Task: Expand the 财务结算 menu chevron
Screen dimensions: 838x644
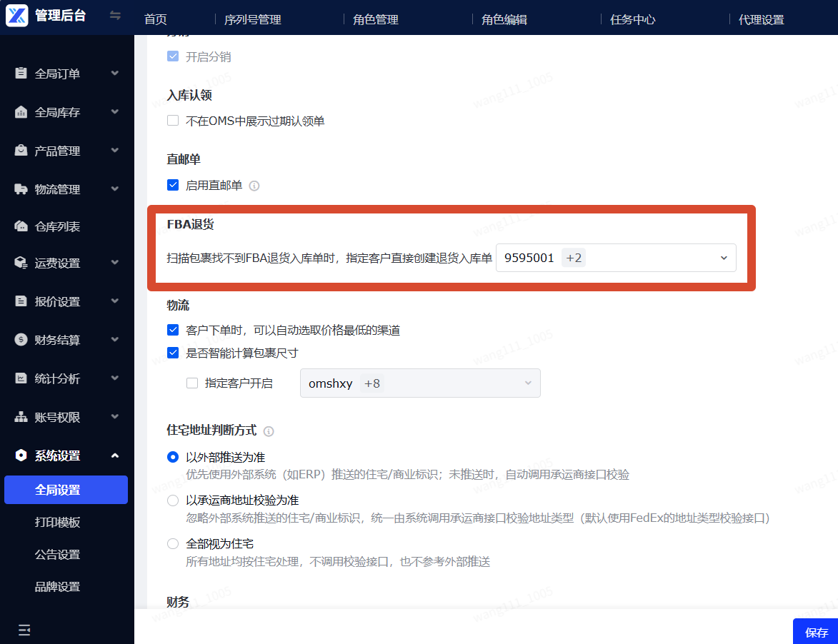Action: [115, 339]
